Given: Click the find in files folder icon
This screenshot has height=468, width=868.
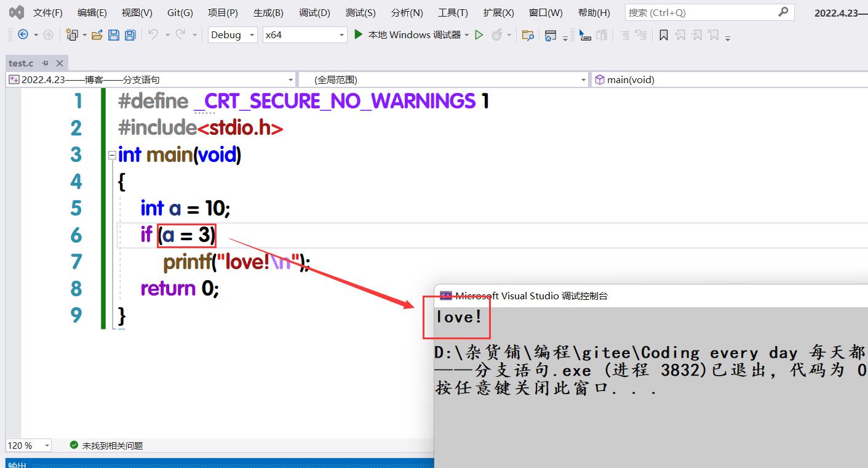Looking at the screenshot, I should [528, 35].
